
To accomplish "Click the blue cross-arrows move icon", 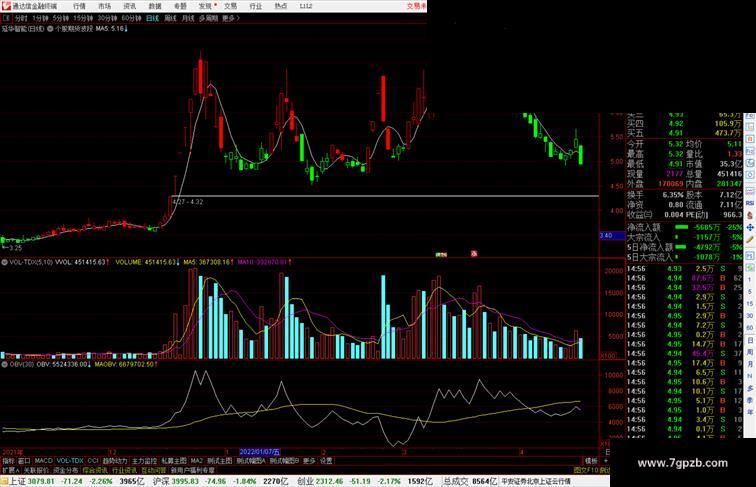I will [750, 227].
